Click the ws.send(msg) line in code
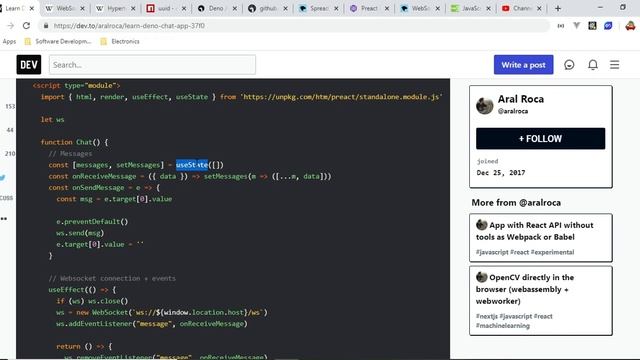Image resolution: width=640 pixels, height=360 pixels. click(80, 233)
